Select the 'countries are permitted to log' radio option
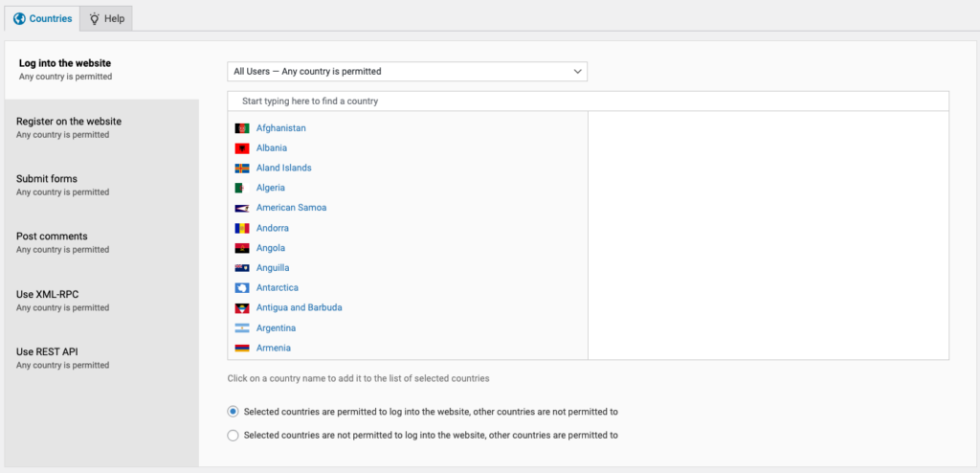980x473 pixels. coord(234,412)
